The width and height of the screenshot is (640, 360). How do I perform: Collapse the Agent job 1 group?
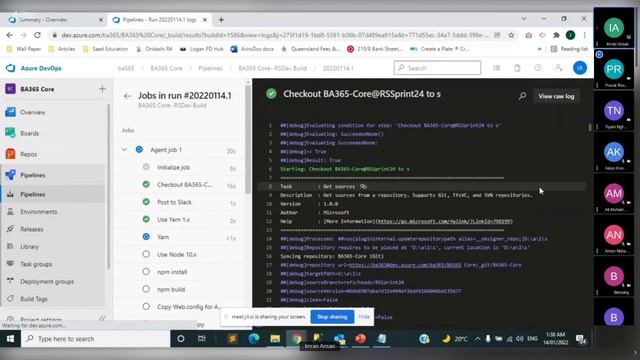coord(124,150)
